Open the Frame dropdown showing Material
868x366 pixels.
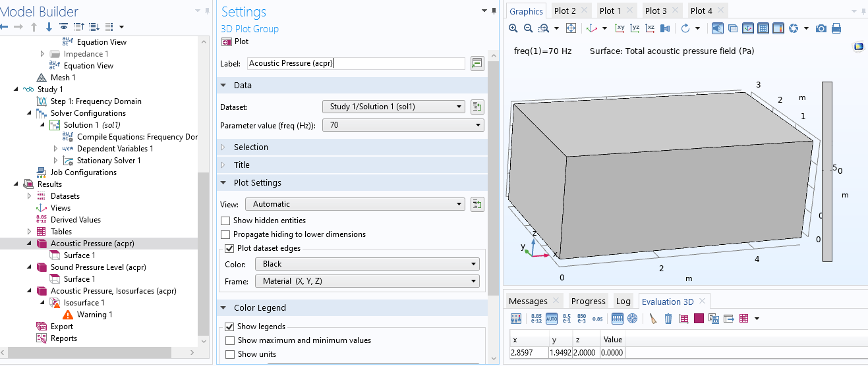point(366,281)
